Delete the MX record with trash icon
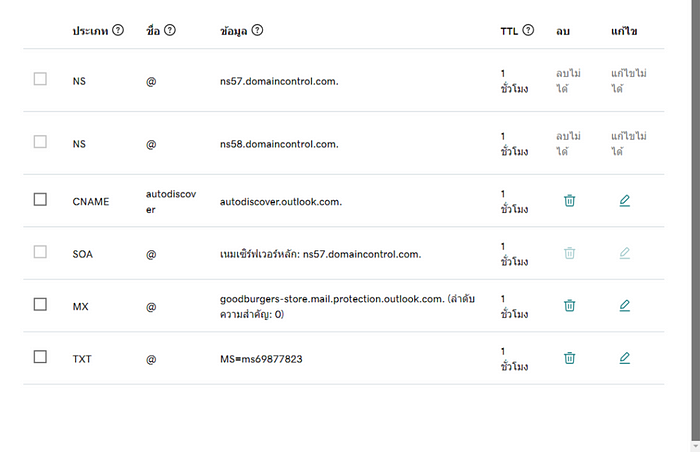Image resolution: width=700 pixels, height=452 pixels. point(569,306)
